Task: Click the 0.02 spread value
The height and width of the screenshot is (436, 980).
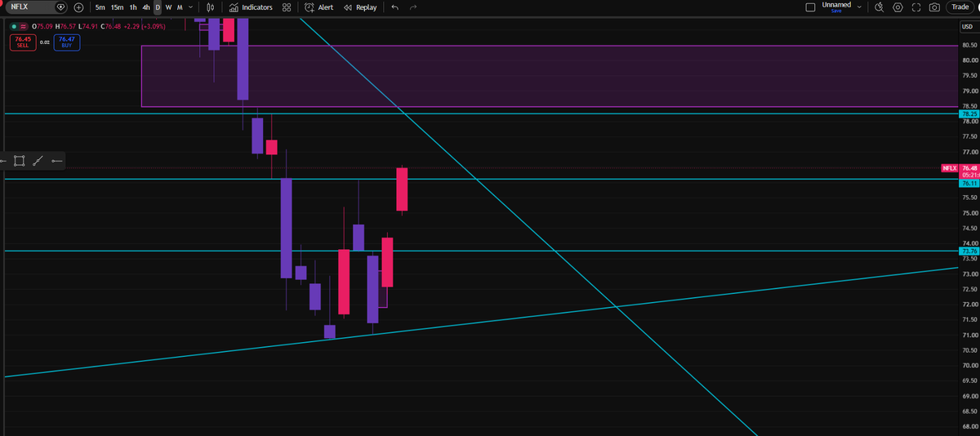Action: (x=44, y=42)
